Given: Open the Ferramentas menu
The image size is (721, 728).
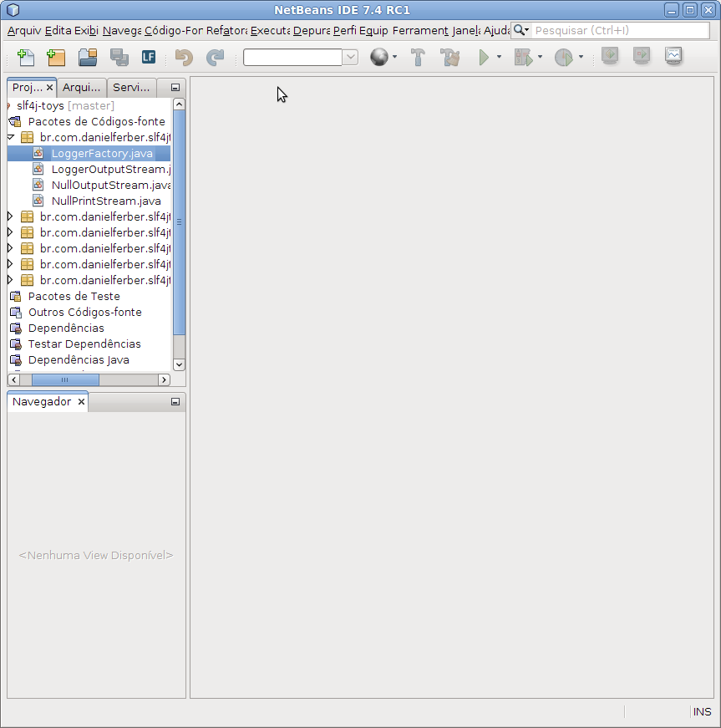Looking at the screenshot, I should tap(420, 31).
